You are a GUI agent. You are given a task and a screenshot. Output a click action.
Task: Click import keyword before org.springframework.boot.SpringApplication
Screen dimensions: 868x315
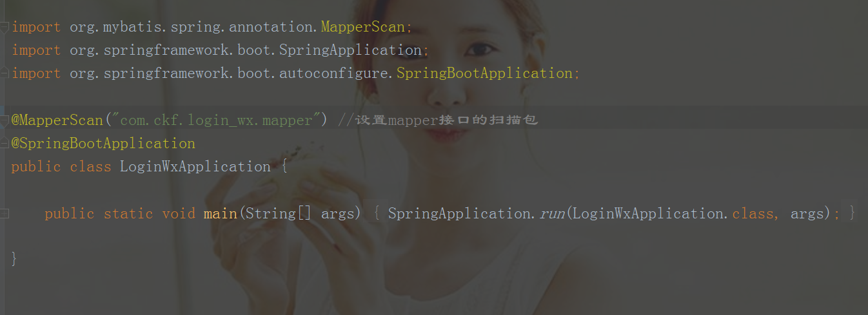pyautogui.click(x=36, y=50)
